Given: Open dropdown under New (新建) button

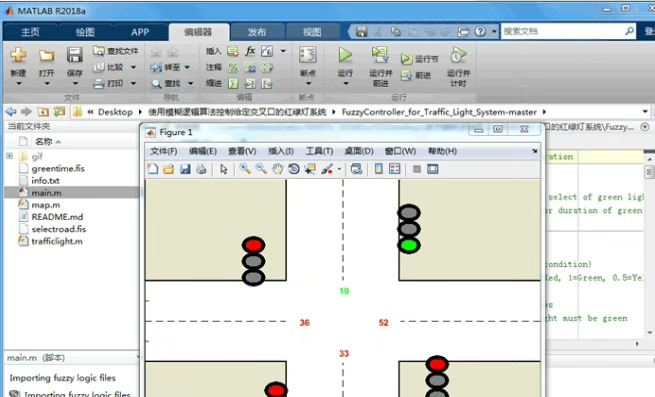Looking at the screenshot, I should pos(18,84).
